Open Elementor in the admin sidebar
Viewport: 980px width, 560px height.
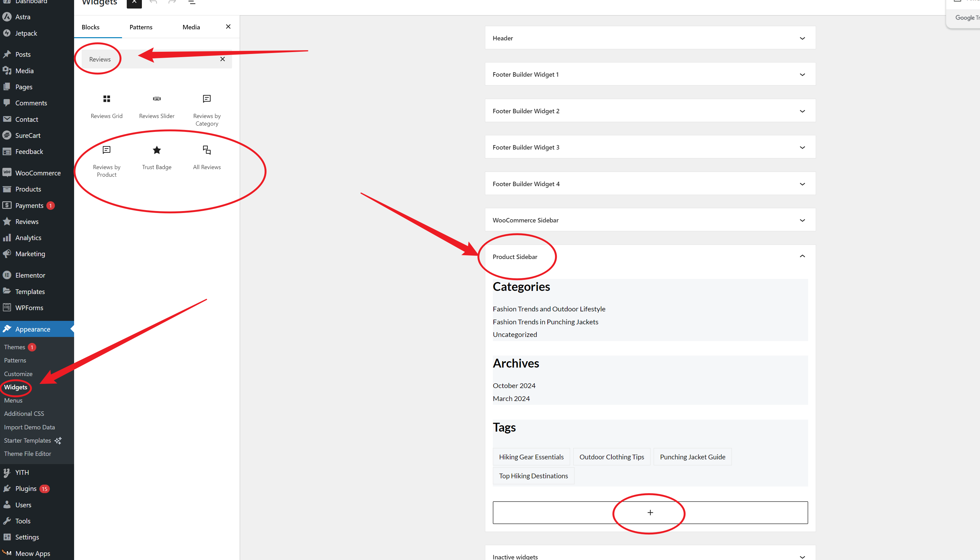coord(30,274)
